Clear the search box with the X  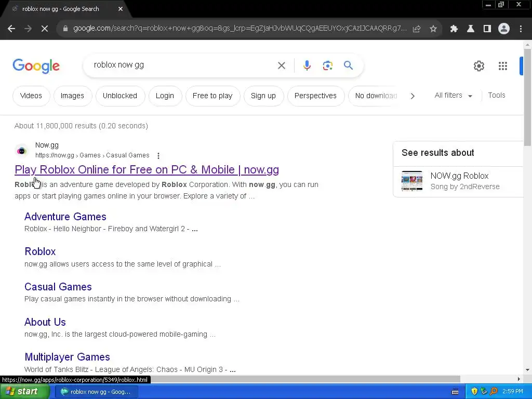(282, 65)
